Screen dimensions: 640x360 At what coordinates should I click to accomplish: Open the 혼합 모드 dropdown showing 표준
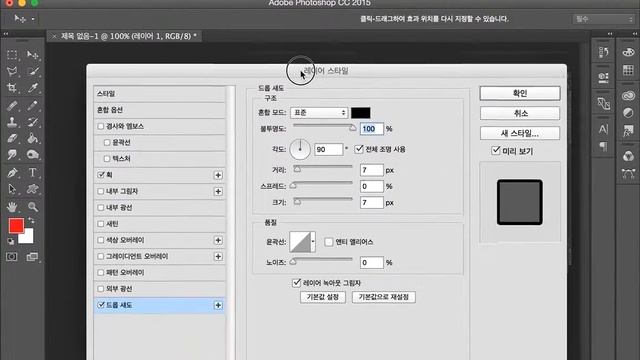point(319,113)
